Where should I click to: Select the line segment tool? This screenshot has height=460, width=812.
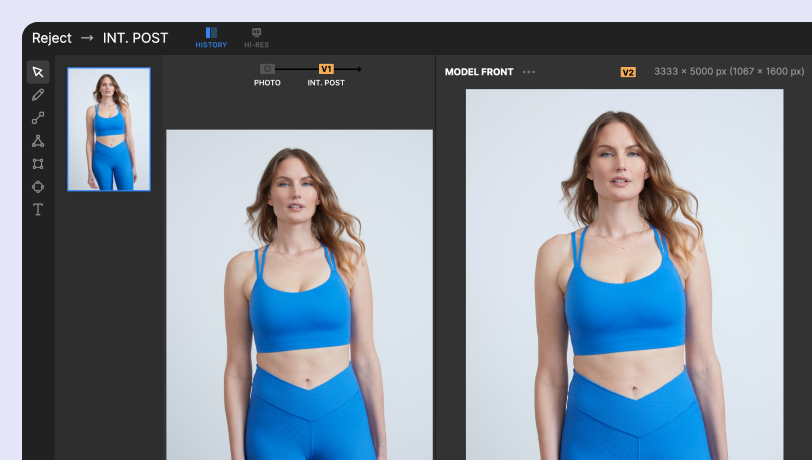(x=38, y=118)
